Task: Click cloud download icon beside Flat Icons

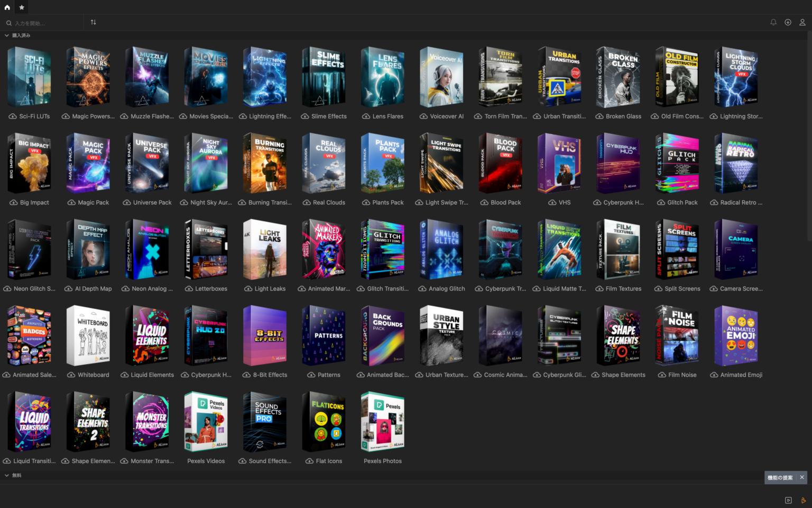Action: pyautogui.click(x=309, y=461)
